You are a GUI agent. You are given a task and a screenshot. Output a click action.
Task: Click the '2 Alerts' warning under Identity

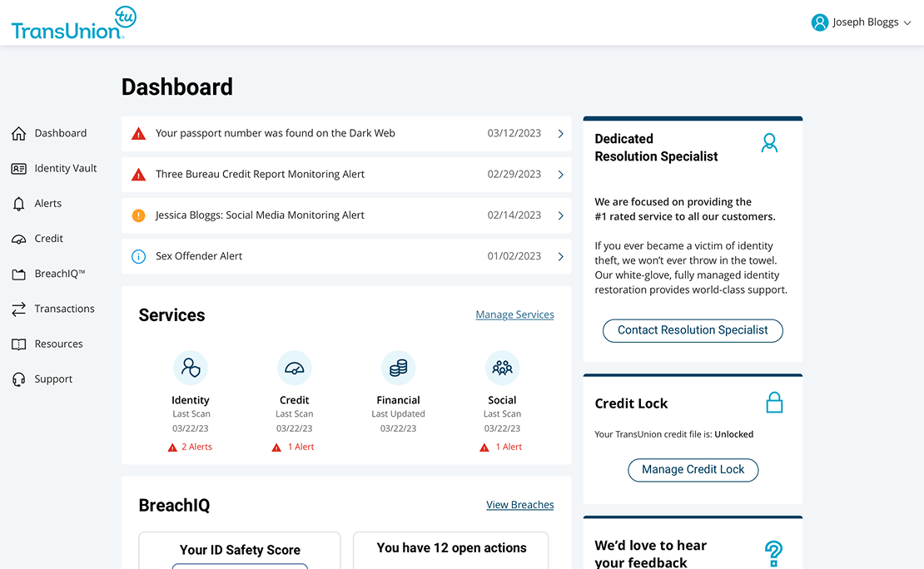pos(190,447)
